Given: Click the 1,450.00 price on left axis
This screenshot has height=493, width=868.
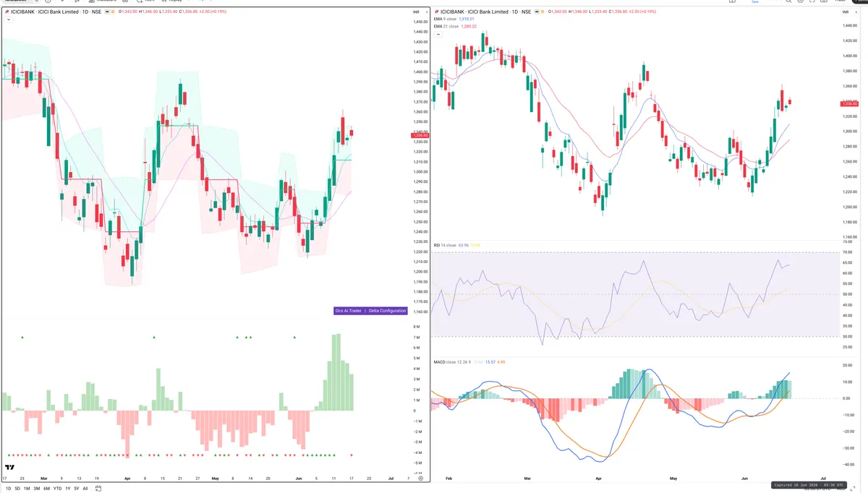Looking at the screenshot, I should 420,22.
